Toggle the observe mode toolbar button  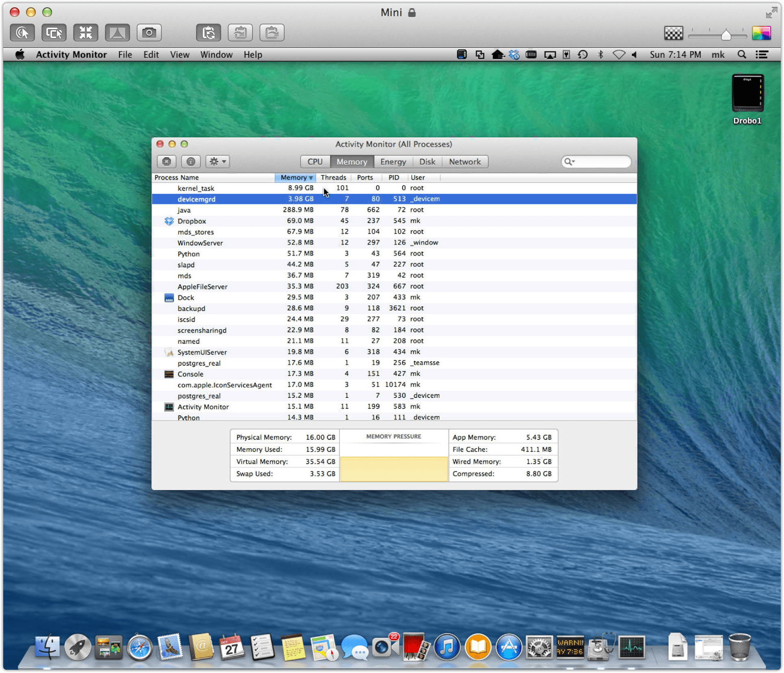(x=54, y=33)
